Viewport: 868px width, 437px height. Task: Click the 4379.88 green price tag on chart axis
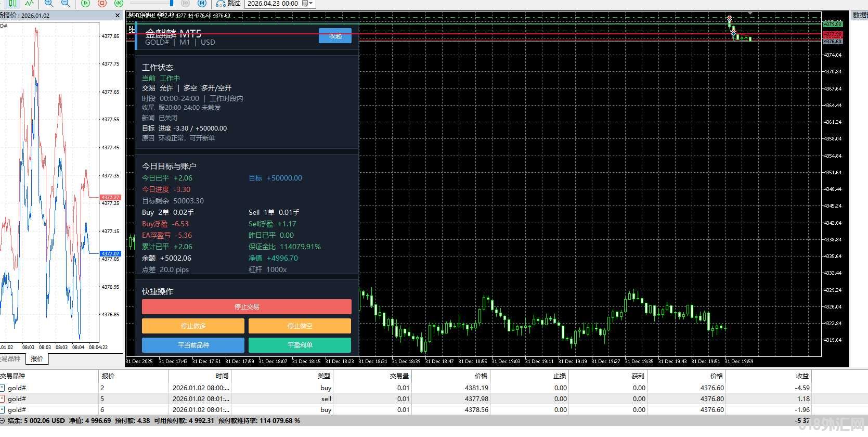(832, 24)
